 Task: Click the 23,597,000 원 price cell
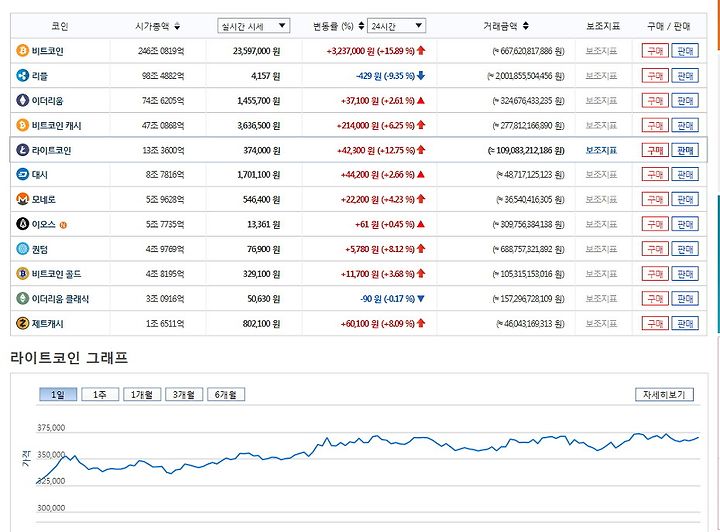pyautogui.click(x=256, y=51)
